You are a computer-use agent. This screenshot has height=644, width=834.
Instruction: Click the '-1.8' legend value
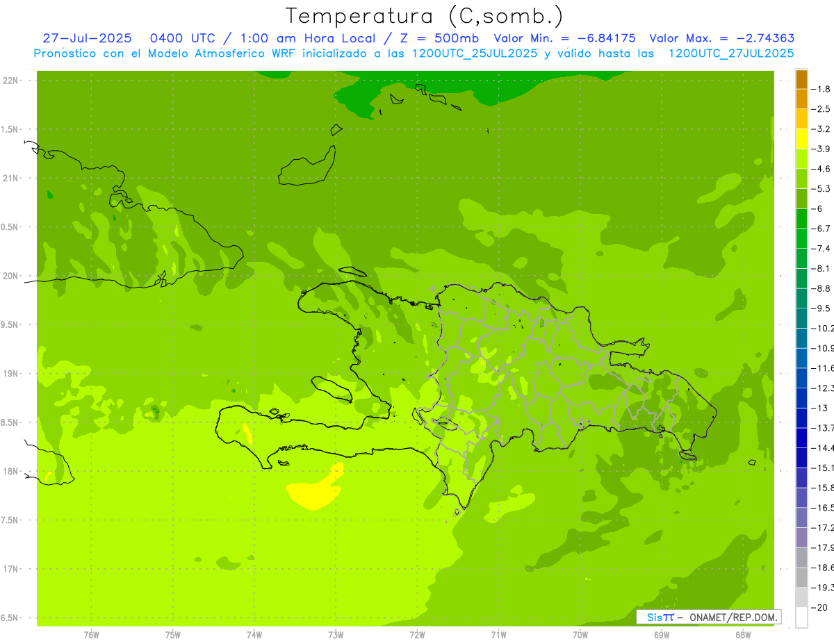[x=821, y=89]
